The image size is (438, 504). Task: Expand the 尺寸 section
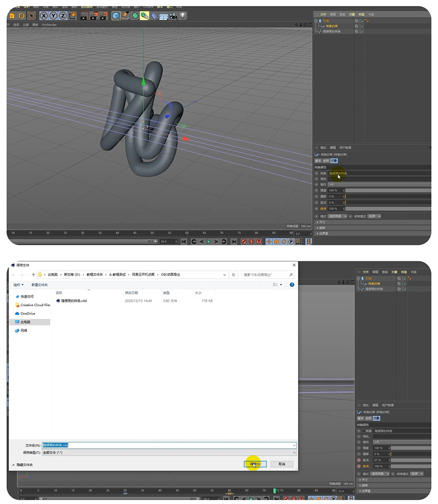click(x=321, y=222)
